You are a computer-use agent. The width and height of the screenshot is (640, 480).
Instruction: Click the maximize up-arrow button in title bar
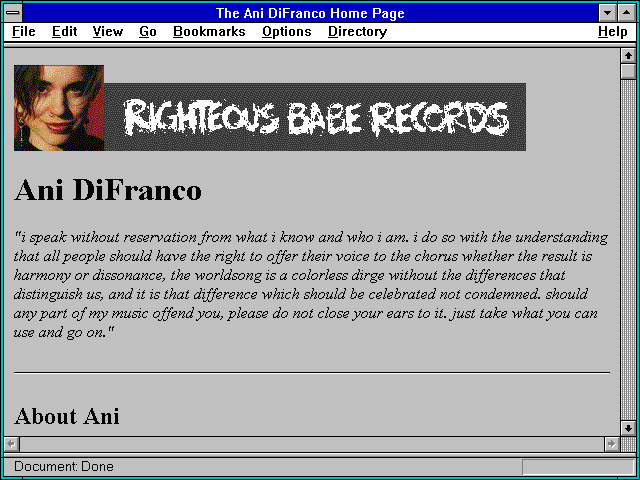[x=627, y=13]
